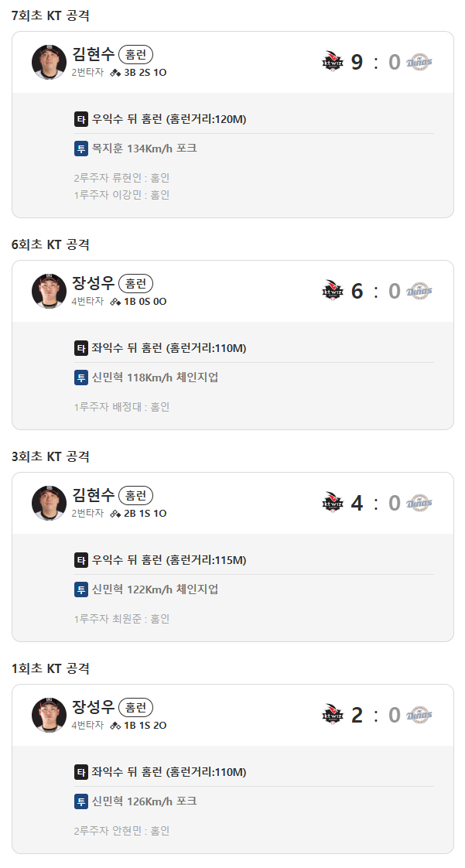465x868 pixels.
Task: Click the 타 batter icon in the 7회초 card
Action: click(x=81, y=119)
